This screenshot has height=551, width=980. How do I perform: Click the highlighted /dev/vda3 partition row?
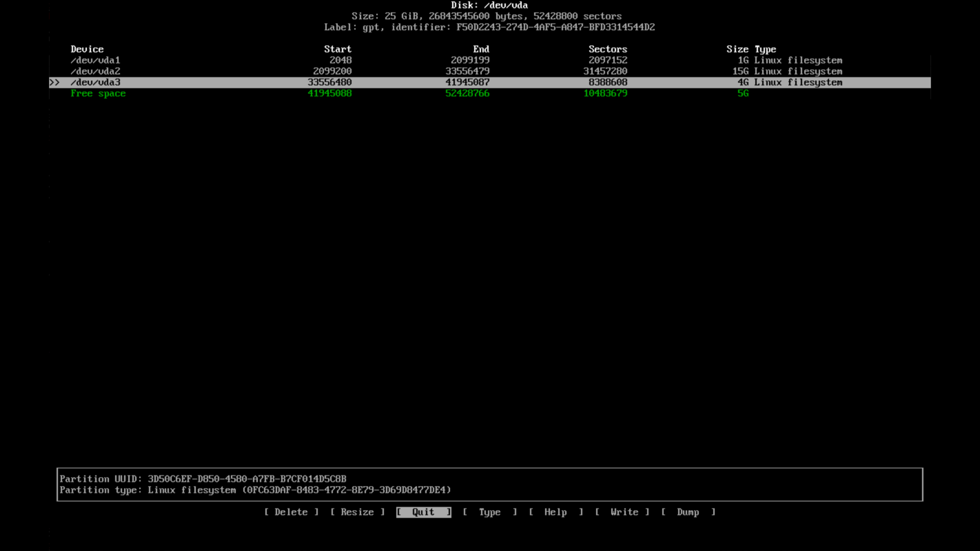(x=490, y=82)
